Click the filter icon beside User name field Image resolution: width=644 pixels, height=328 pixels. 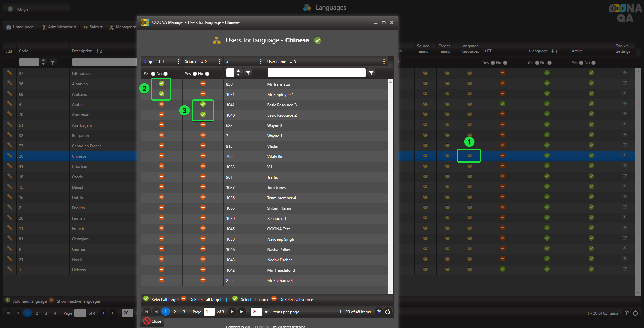point(371,73)
